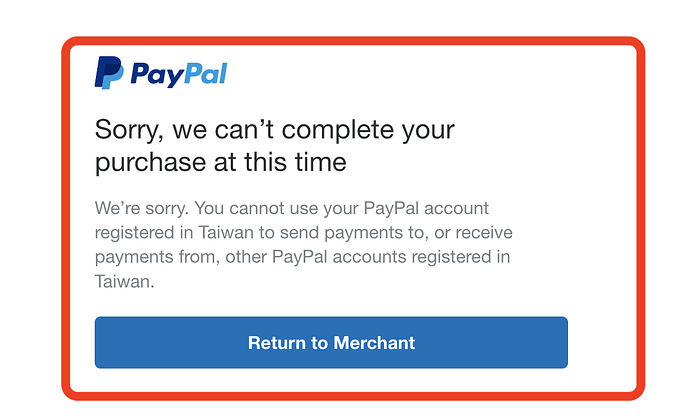Click the phrase "or receive" in the message

coord(473,232)
